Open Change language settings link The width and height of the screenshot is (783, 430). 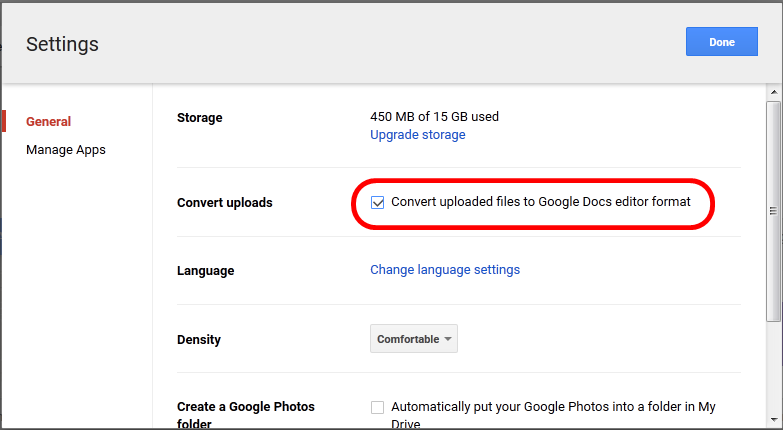click(x=445, y=270)
